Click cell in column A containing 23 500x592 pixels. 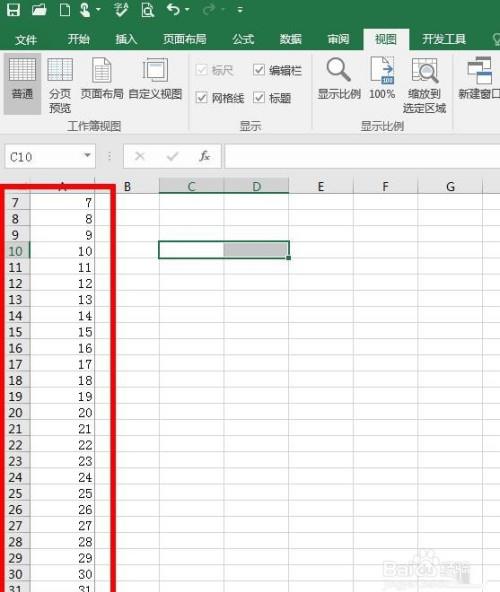pyautogui.click(x=62, y=461)
